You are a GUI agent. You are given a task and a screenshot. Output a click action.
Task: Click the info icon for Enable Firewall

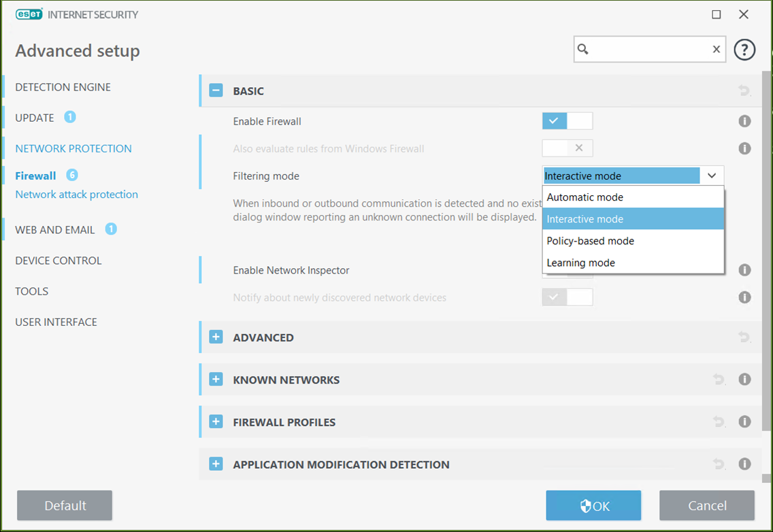[x=744, y=121]
